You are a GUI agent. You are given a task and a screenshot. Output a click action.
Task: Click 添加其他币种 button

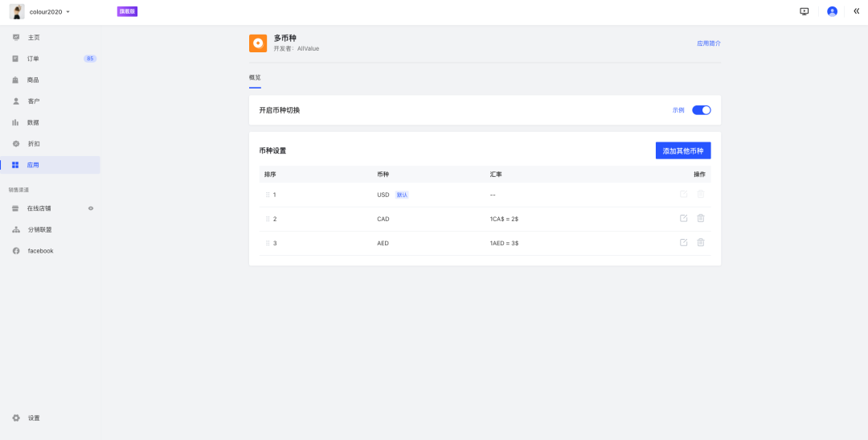683,150
